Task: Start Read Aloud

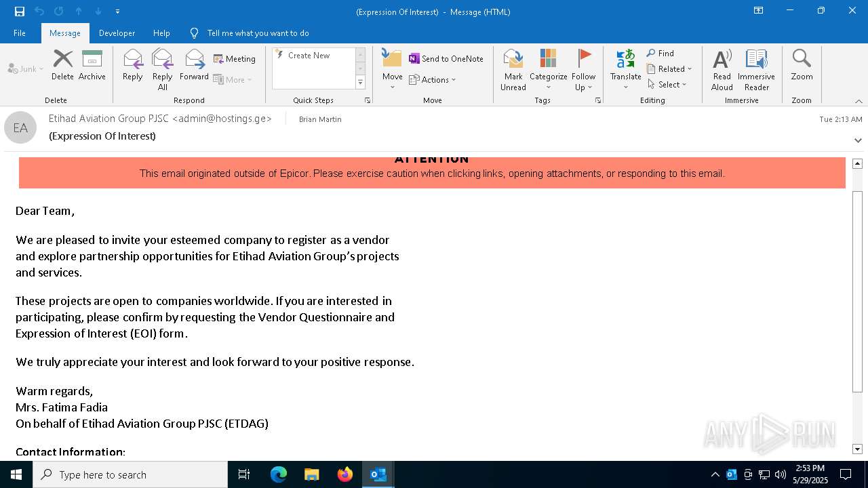Action: (x=722, y=70)
